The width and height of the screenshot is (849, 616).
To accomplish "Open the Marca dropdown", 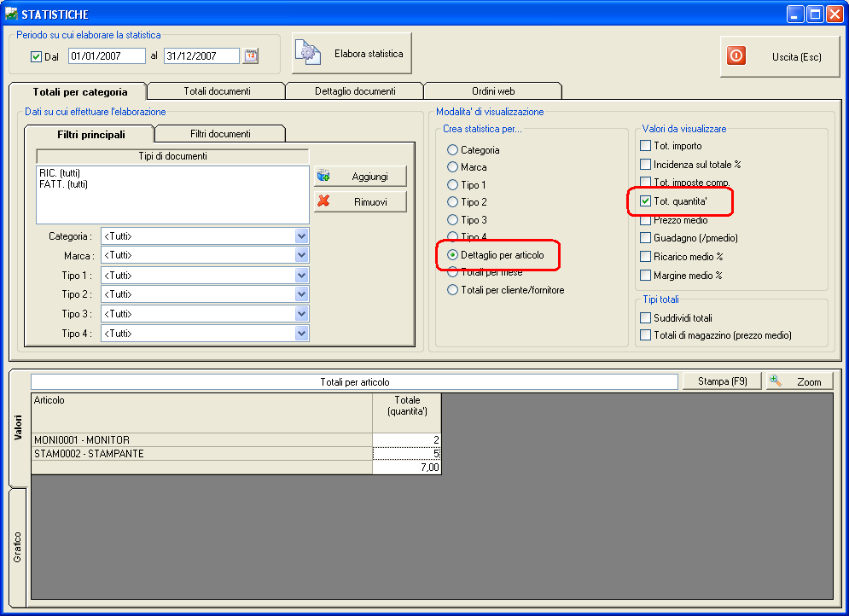I will (301, 255).
